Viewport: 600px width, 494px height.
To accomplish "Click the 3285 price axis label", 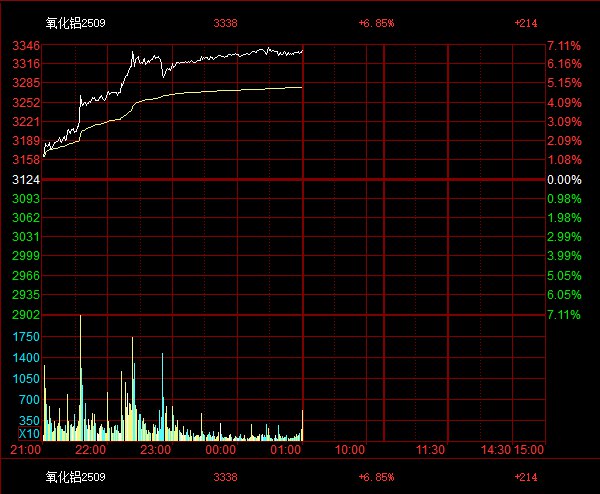I will [x=26, y=83].
